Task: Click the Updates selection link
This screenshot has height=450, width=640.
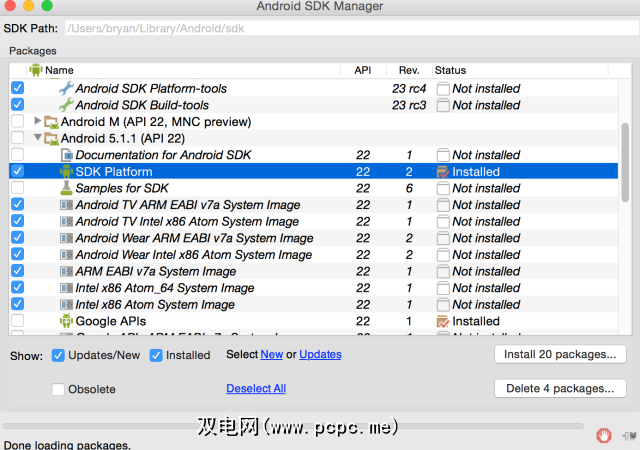Action: (x=320, y=354)
